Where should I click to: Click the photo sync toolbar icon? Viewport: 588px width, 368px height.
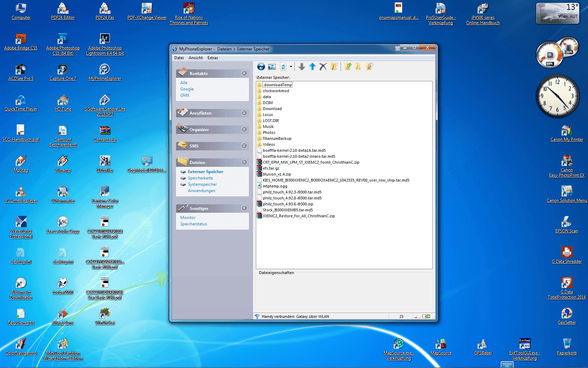click(272, 67)
